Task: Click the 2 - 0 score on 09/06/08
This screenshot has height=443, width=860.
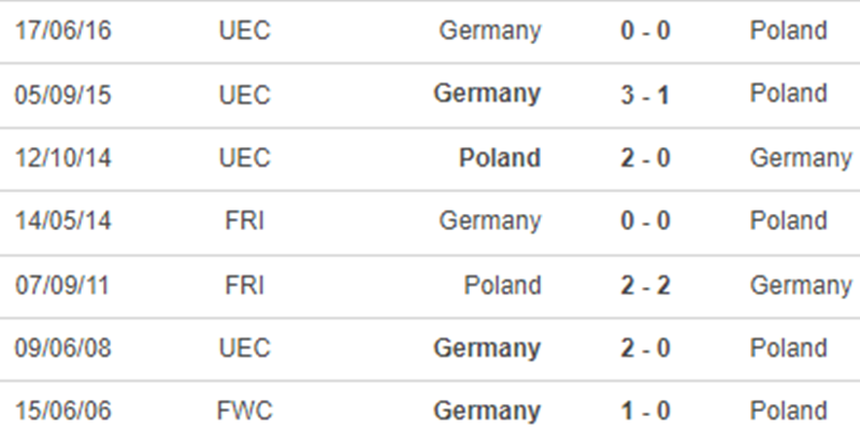Action: click(x=645, y=348)
